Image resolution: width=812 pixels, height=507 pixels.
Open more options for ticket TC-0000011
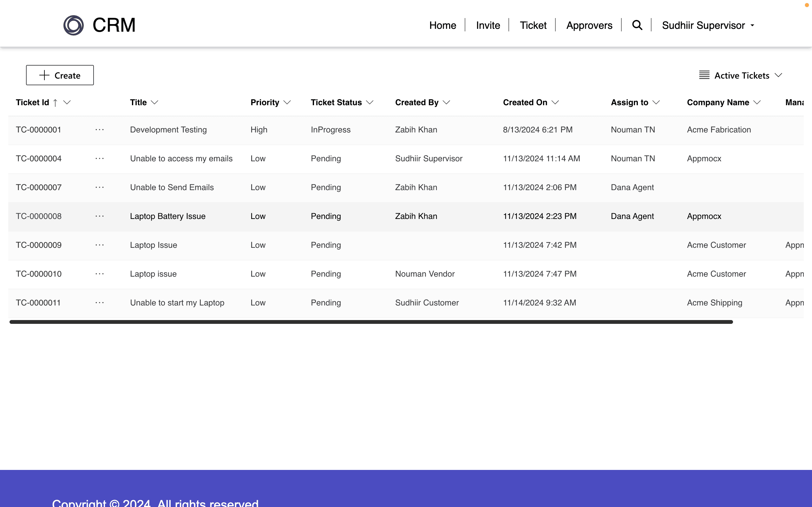pos(100,303)
